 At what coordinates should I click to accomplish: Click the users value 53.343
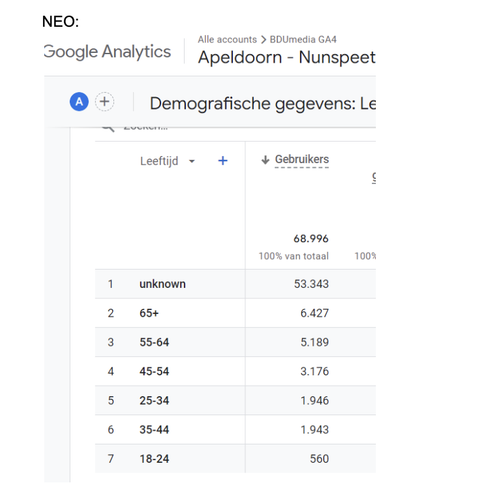[x=311, y=284]
